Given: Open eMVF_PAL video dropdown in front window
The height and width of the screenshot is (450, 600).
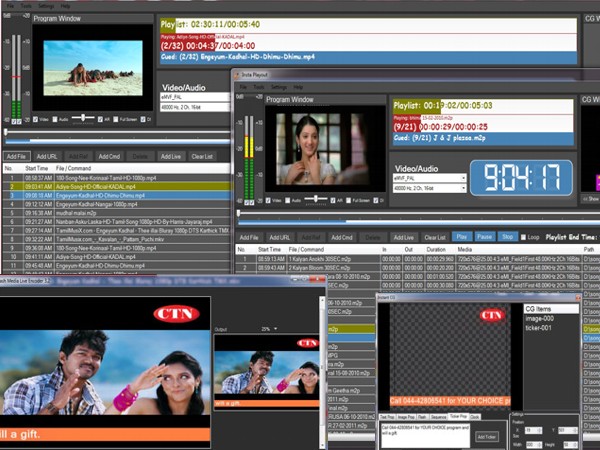Looking at the screenshot, I should pos(430,178).
